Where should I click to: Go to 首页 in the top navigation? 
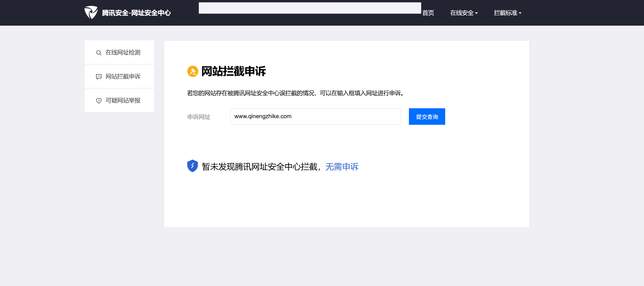click(x=428, y=13)
